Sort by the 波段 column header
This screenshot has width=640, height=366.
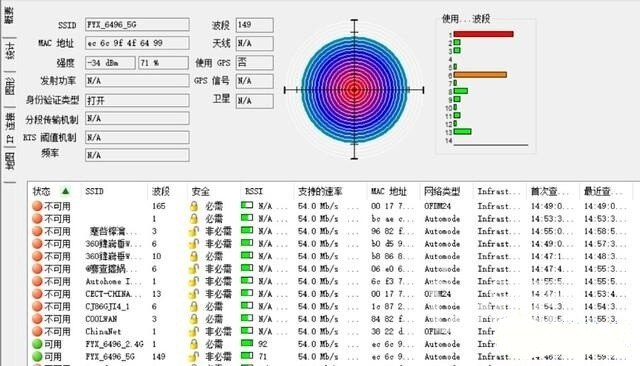pos(160,191)
